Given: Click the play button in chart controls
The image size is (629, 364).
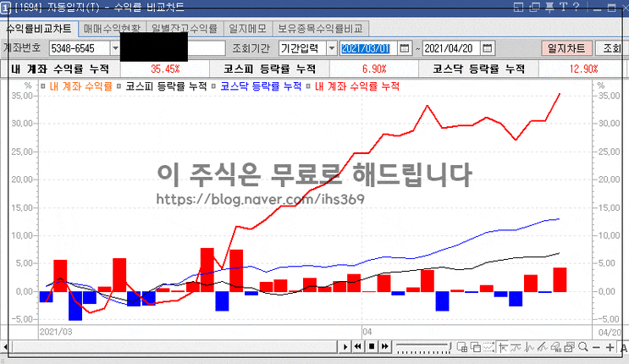Looking at the screenshot, I should (x=345, y=347).
